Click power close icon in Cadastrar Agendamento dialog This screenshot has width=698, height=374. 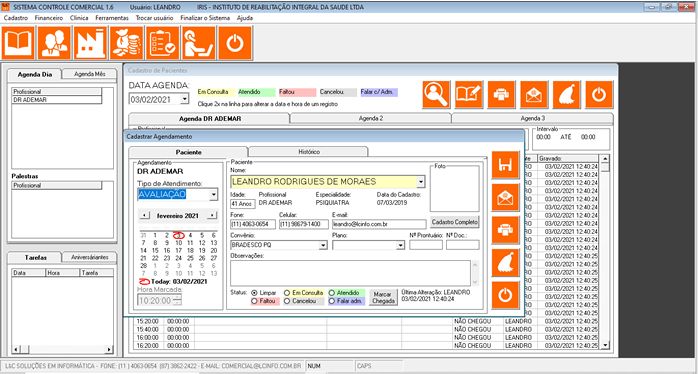[505, 295]
